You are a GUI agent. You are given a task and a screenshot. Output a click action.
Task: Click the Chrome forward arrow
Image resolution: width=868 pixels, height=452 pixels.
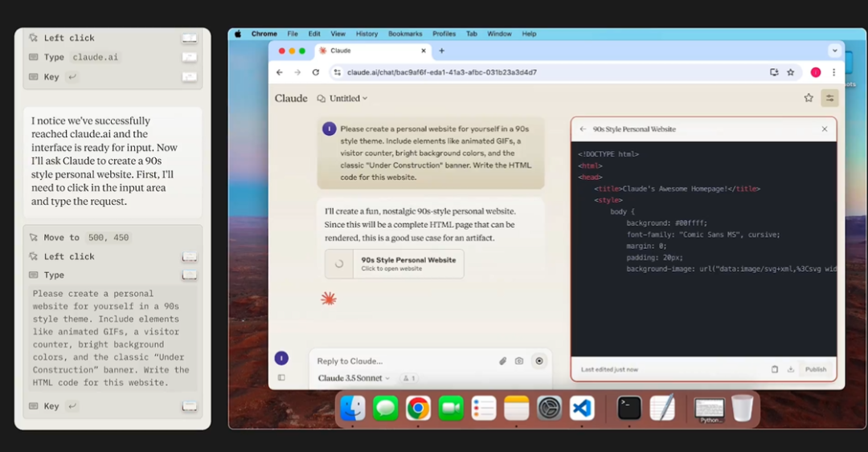pos(297,72)
